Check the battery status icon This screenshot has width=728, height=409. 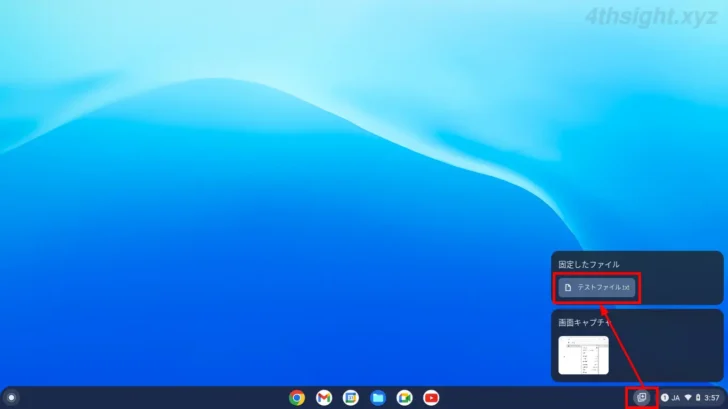(x=698, y=398)
